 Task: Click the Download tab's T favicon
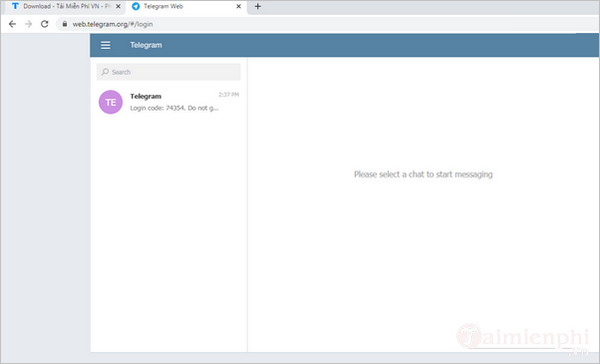(x=15, y=7)
